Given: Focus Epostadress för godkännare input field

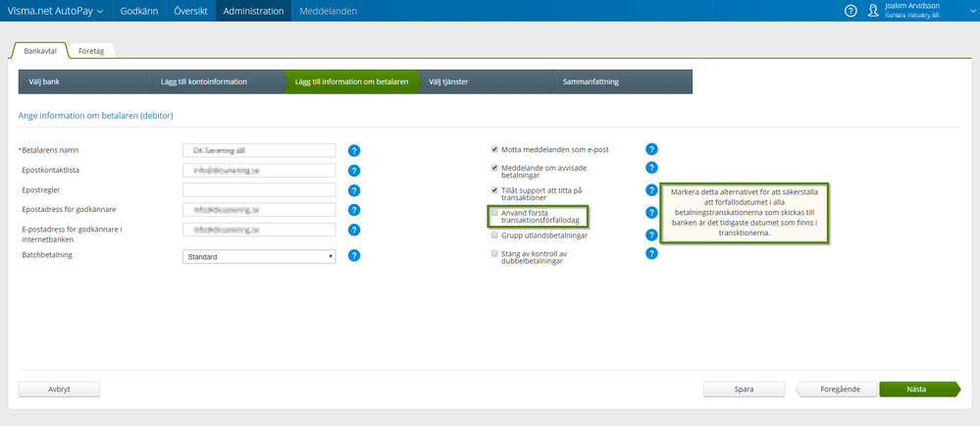Looking at the screenshot, I should click(259, 210).
